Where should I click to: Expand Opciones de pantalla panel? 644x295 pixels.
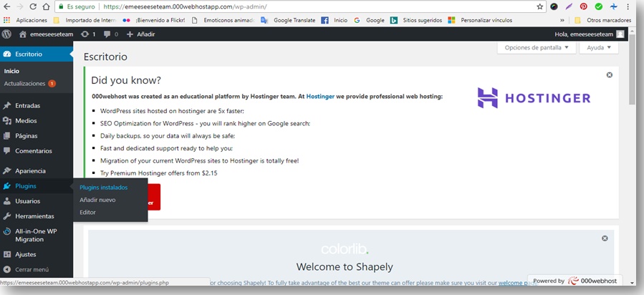(x=537, y=47)
